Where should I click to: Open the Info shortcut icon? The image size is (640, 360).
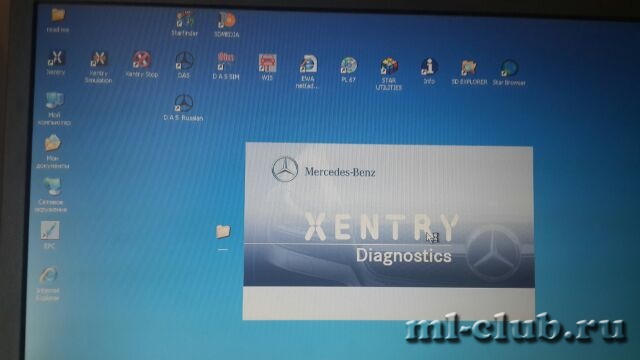pos(429,71)
